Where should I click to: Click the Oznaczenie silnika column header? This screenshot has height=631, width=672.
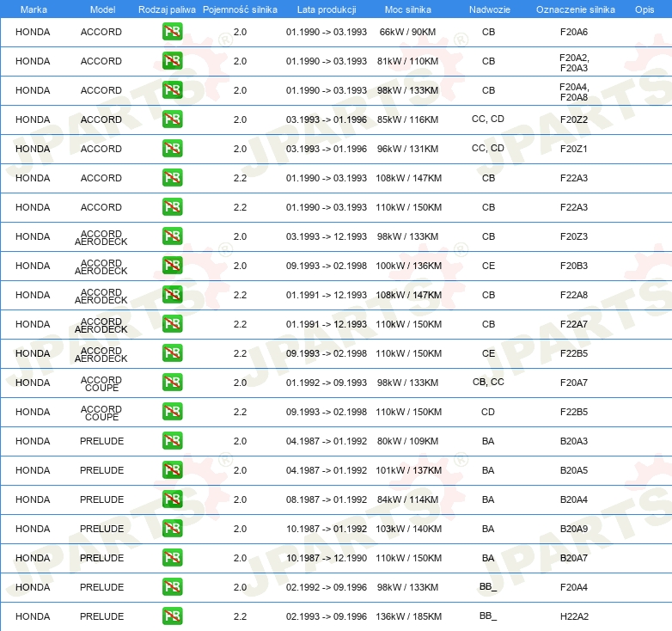[575, 9]
